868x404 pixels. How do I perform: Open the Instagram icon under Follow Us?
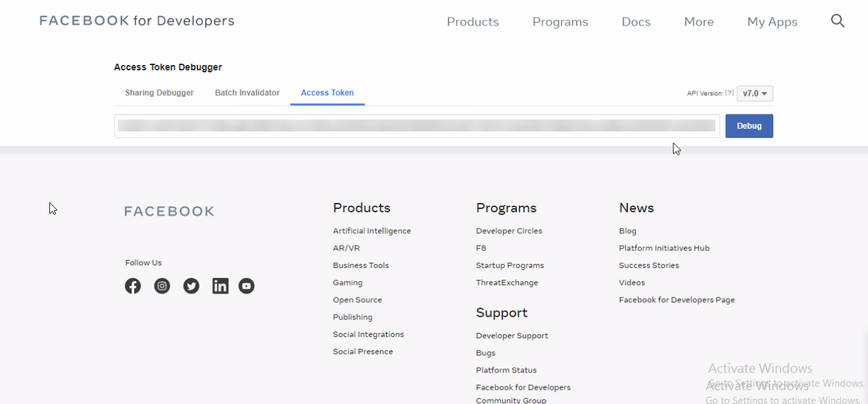pyautogui.click(x=162, y=286)
